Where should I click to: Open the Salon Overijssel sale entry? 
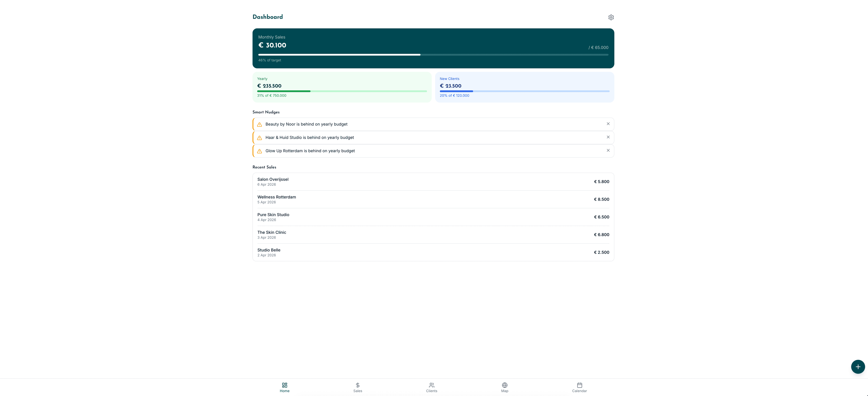point(433,182)
